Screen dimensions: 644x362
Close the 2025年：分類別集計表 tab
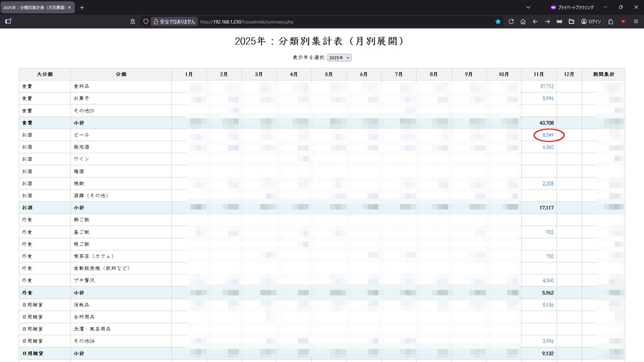pos(69,8)
